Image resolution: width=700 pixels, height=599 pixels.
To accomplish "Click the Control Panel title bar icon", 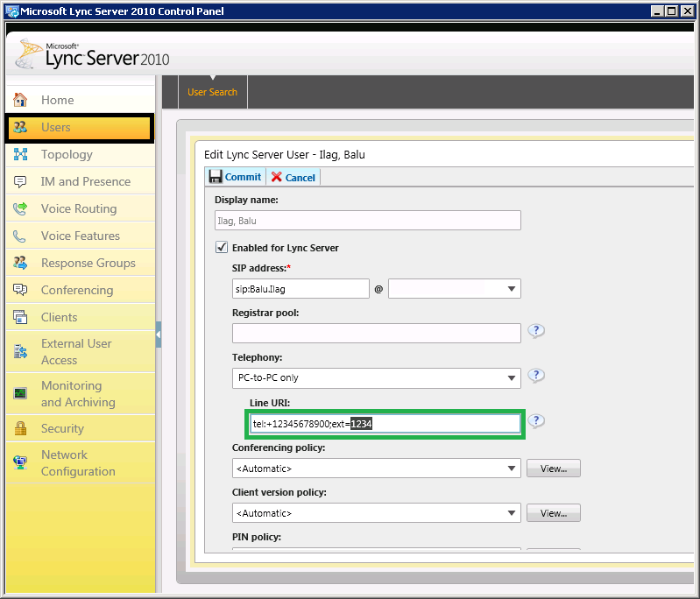I will pos(12,11).
